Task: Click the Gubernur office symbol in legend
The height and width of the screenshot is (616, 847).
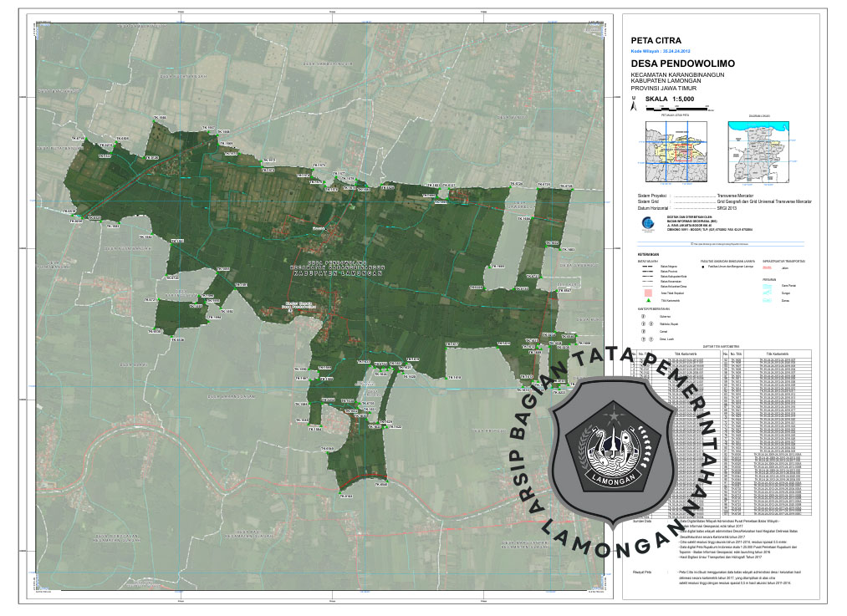Action: 643,317
